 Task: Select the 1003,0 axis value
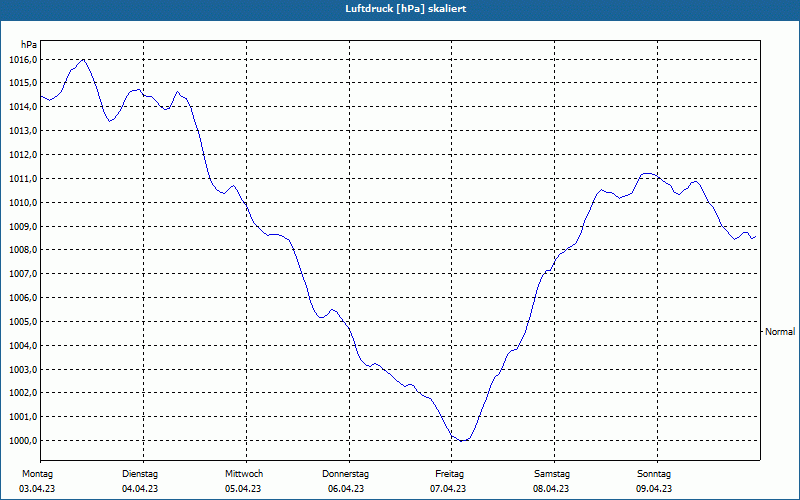click(x=23, y=369)
